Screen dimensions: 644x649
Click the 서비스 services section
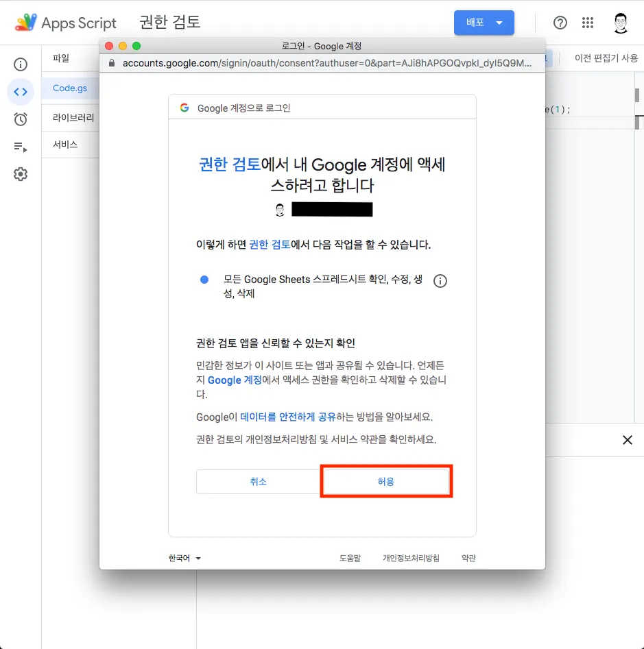coord(65,145)
